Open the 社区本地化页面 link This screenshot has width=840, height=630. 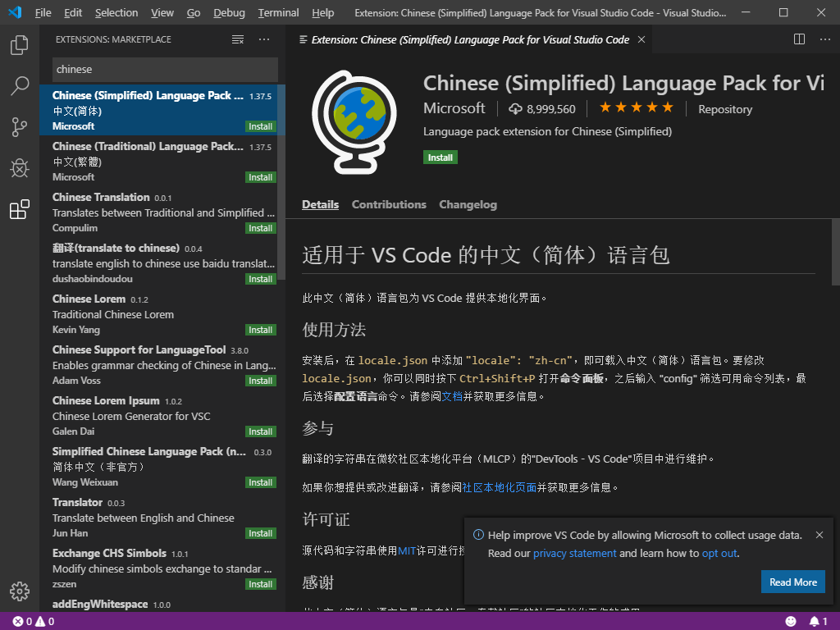499,487
